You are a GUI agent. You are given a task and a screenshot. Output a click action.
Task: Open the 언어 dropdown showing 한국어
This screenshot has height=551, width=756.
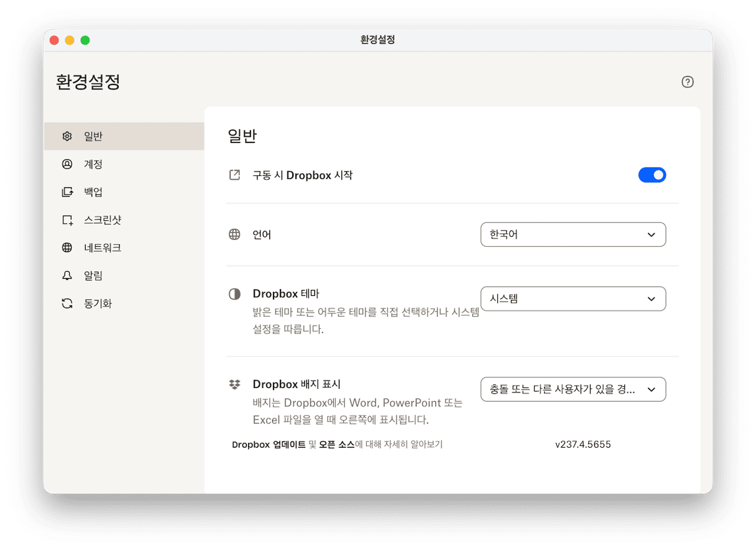click(573, 235)
